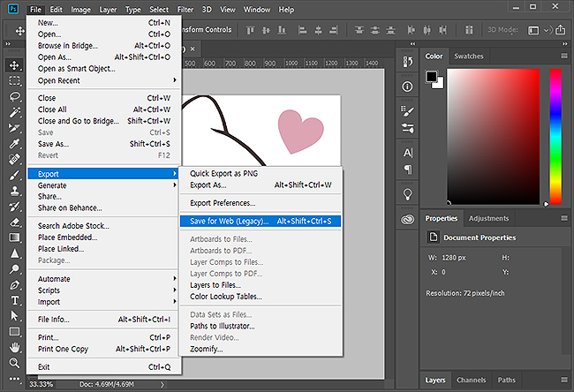This screenshot has width=574, height=392.
Task: Click the Share icon in options bar
Action: click(x=560, y=30)
